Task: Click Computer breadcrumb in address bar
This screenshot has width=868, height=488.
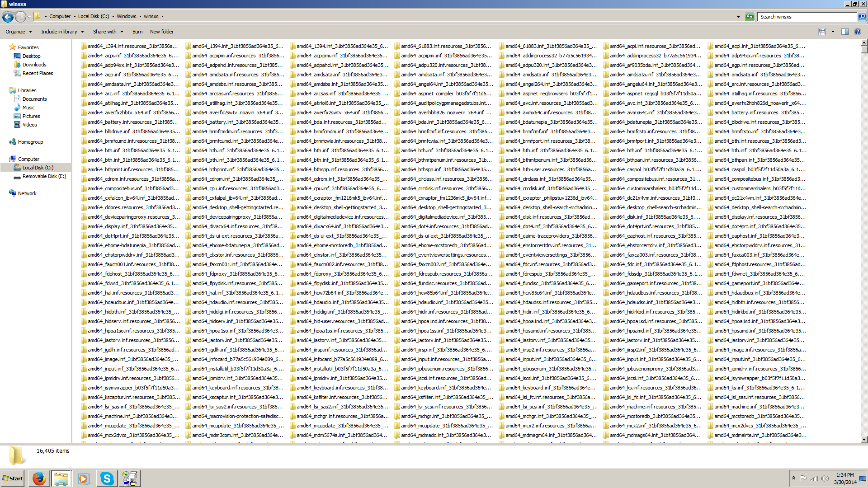Action: pyautogui.click(x=60, y=16)
